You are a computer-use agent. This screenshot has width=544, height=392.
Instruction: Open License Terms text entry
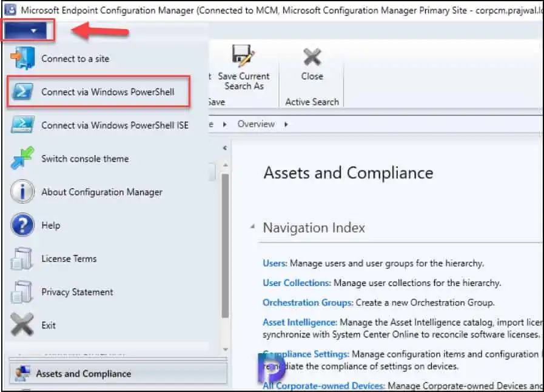pyautogui.click(x=69, y=259)
